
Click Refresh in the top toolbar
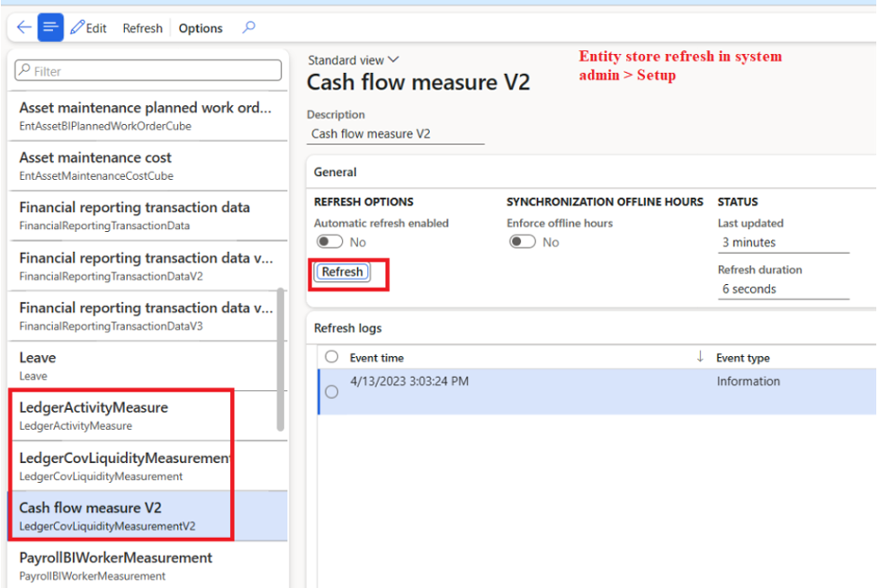tap(142, 28)
